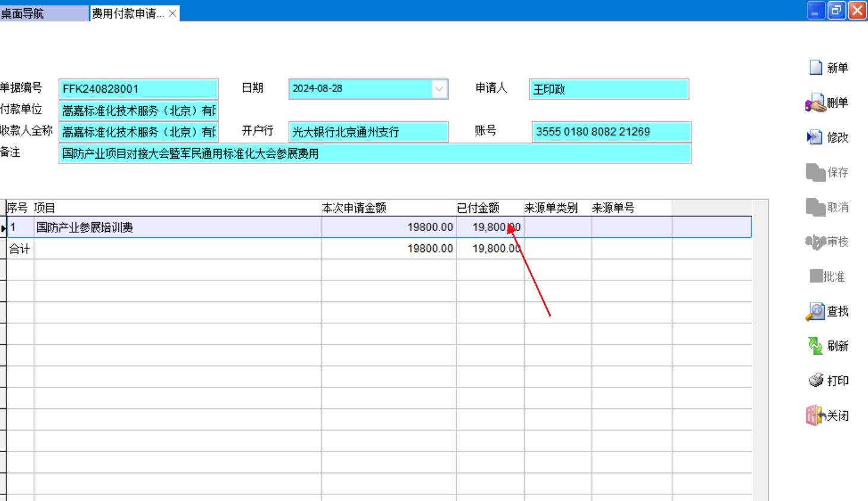Image resolution: width=868 pixels, height=501 pixels.
Task: Click the 单据编号 field FFK240828001
Action: (138, 89)
